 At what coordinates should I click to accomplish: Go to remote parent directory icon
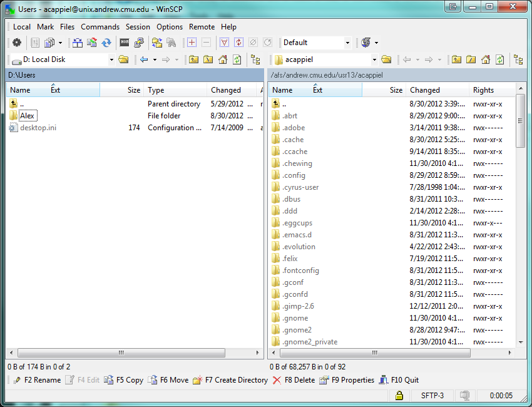click(x=456, y=59)
